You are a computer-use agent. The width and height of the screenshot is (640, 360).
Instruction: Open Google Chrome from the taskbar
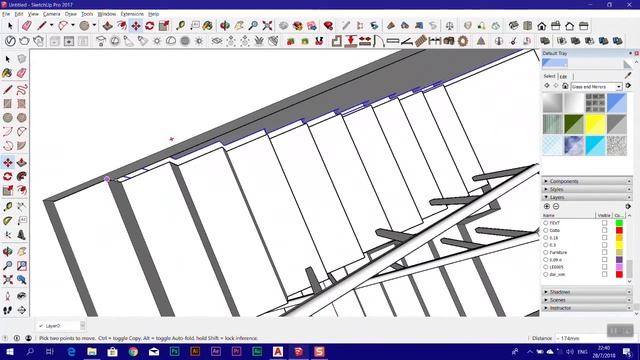(x=133, y=351)
